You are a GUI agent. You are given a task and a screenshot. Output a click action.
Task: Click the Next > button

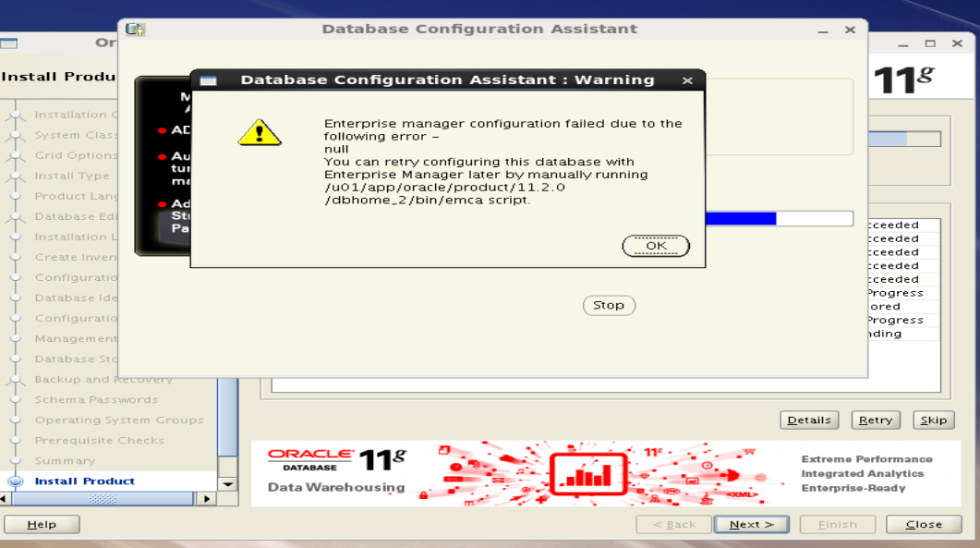(x=752, y=524)
